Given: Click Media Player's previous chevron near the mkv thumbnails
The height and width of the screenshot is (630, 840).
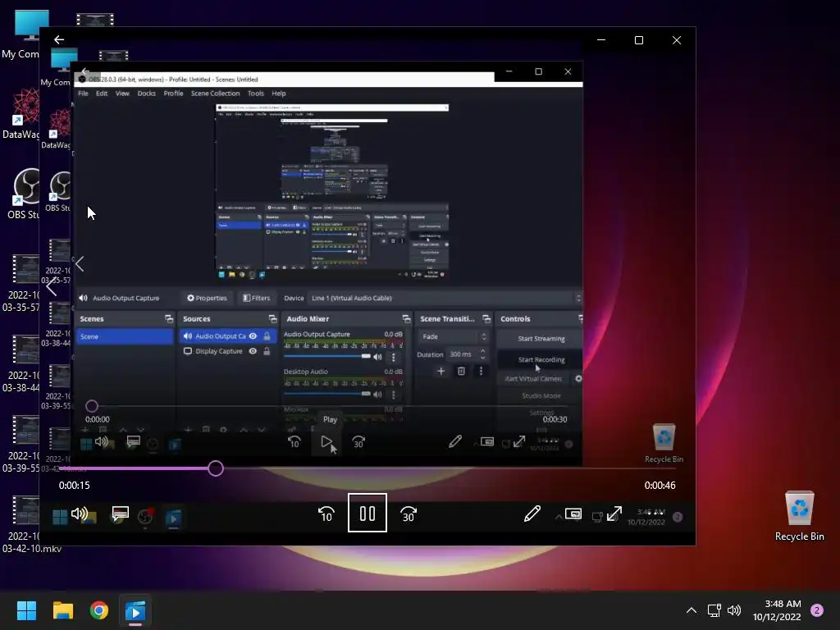Looking at the screenshot, I should click(x=52, y=287).
